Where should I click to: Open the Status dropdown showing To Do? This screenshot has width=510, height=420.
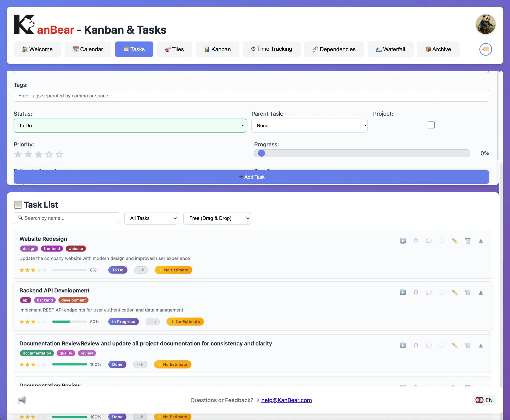click(x=130, y=125)
